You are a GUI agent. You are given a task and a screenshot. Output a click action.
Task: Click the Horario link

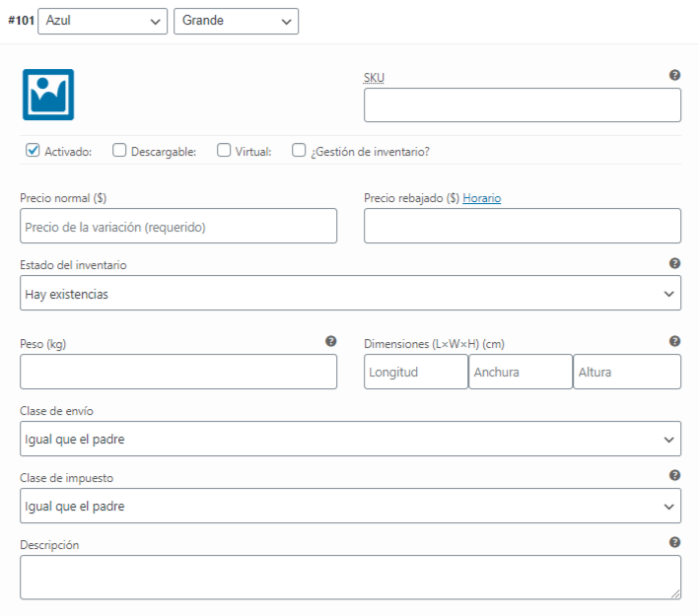[x=482, y=198]
